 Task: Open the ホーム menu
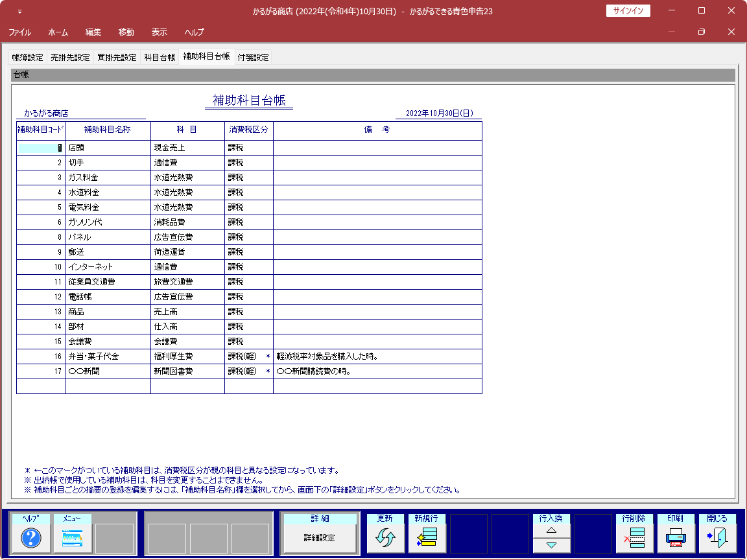pos(58,32)
